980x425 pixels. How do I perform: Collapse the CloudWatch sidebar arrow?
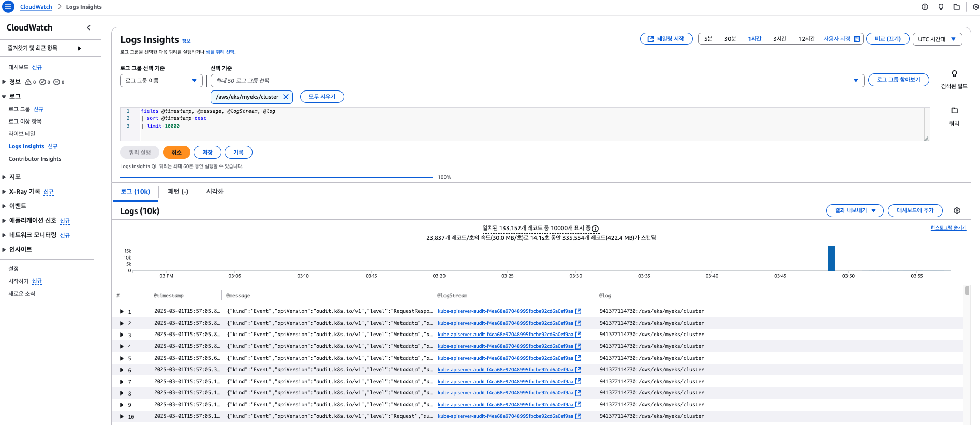coord(88,27)
